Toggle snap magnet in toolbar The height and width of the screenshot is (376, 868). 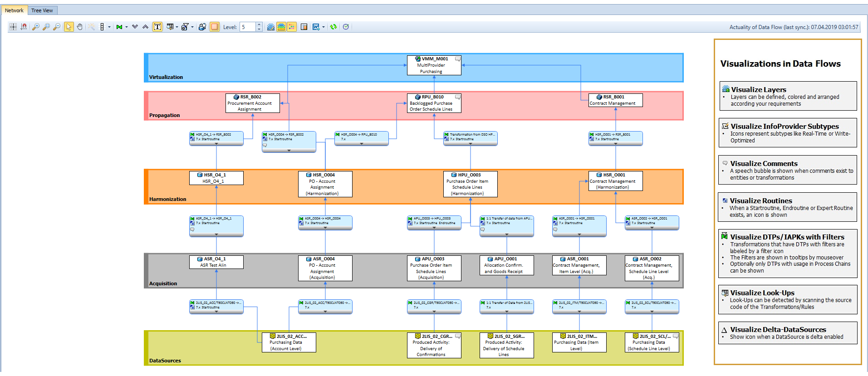[24, 27]
